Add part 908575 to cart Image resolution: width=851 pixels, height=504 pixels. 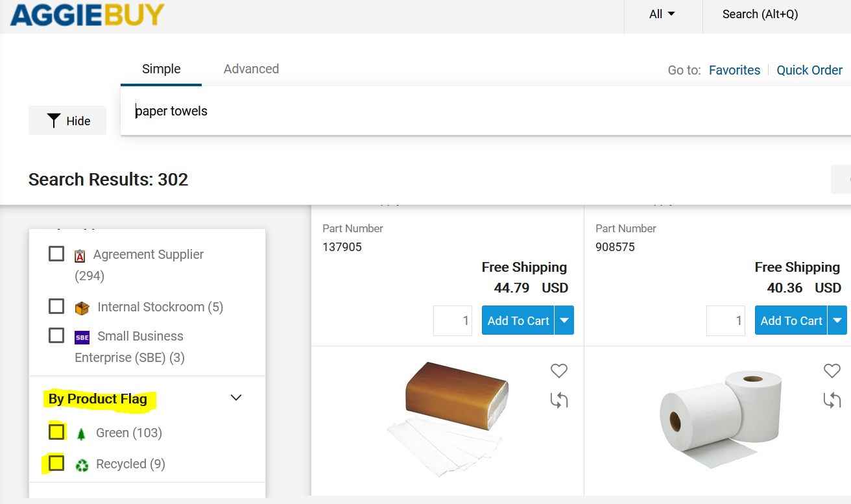(x=791, y=320)
